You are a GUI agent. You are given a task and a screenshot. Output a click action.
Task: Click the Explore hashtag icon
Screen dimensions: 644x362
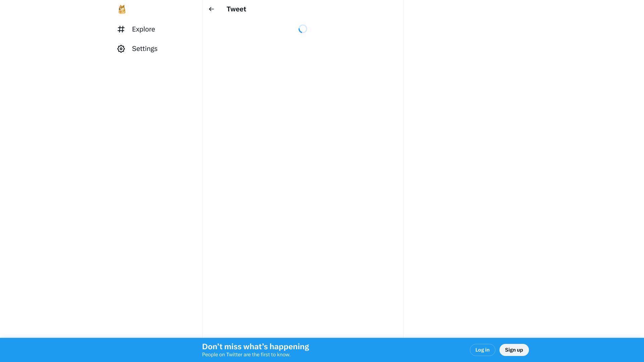pyautogui.click(x=121, y=29)
